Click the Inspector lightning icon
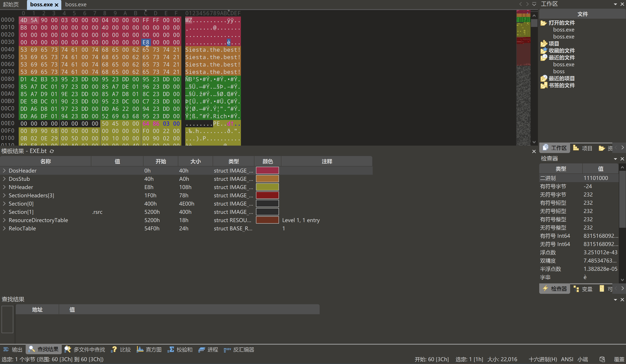Viewport: 626px width, 364px height. point(545,288)
